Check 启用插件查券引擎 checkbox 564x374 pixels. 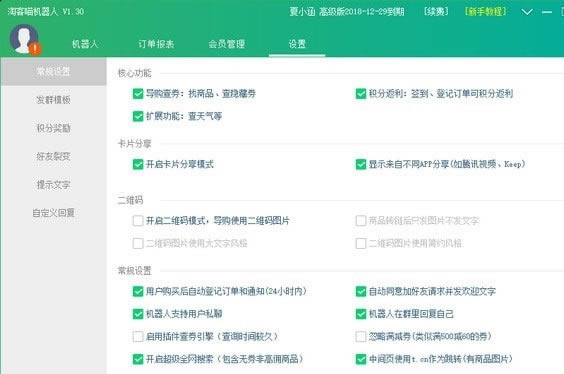(x=138, y=337)
